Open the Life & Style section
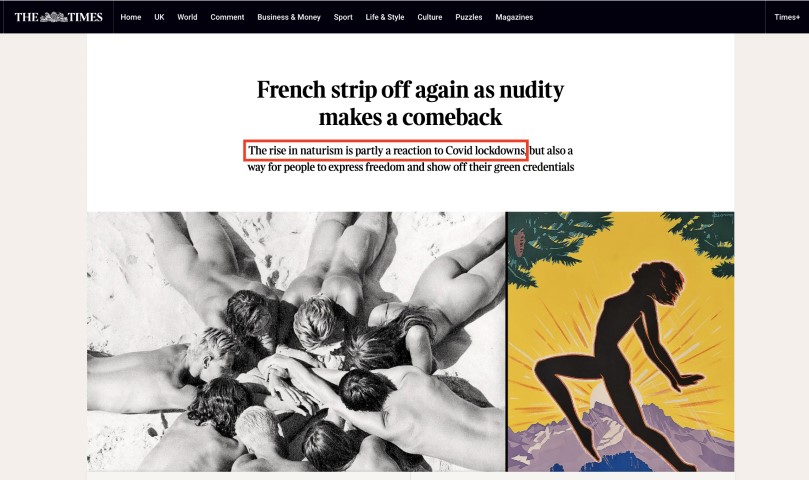 [385, 17]
